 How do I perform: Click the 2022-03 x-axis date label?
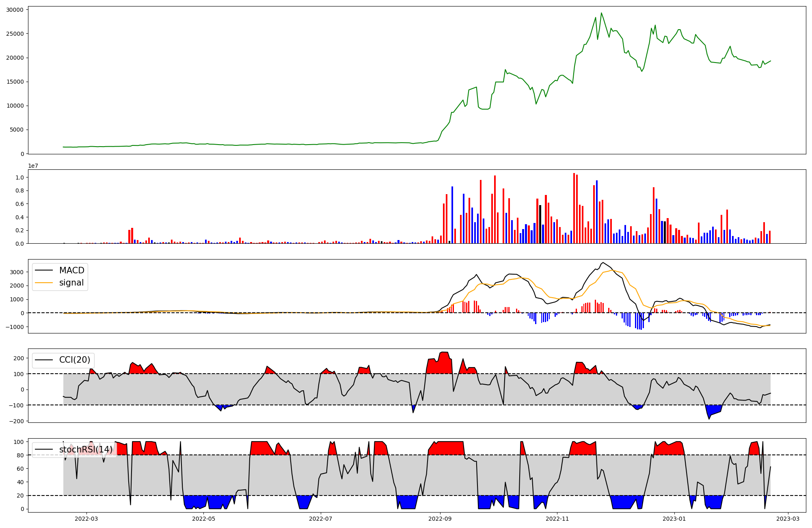click(86, 519)
